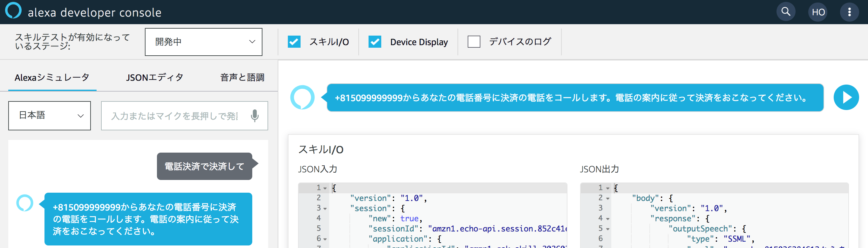Select the top Alexa response speech bubble
868x248 pixels.
[x=575, y=98]
